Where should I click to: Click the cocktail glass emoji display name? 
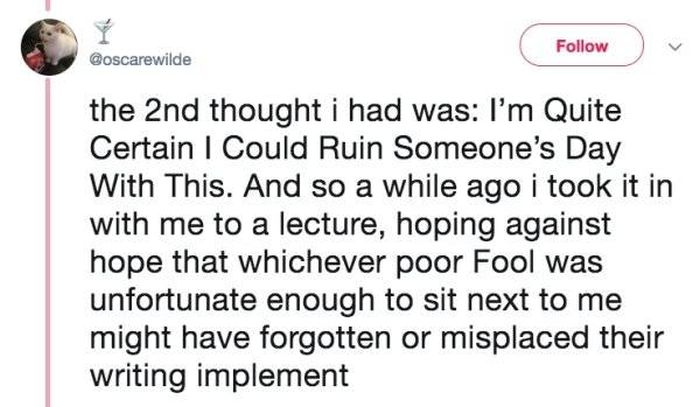[104, 32]
